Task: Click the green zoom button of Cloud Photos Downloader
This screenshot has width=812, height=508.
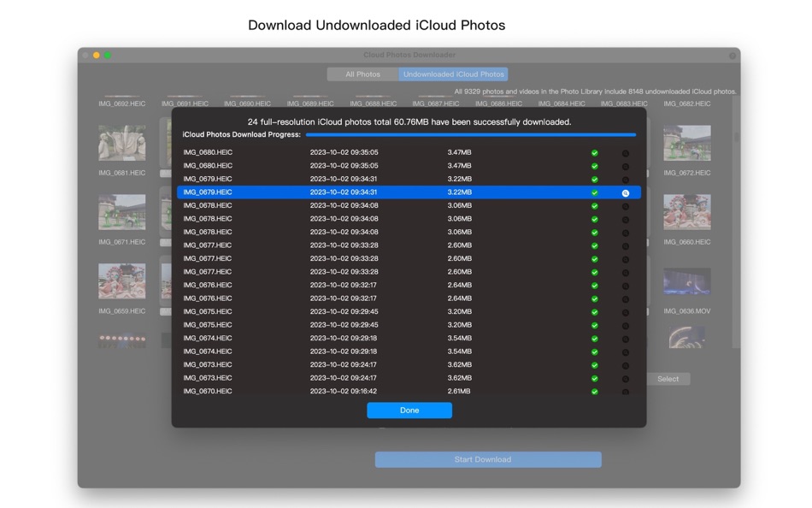Action: [x=108, y=55]
